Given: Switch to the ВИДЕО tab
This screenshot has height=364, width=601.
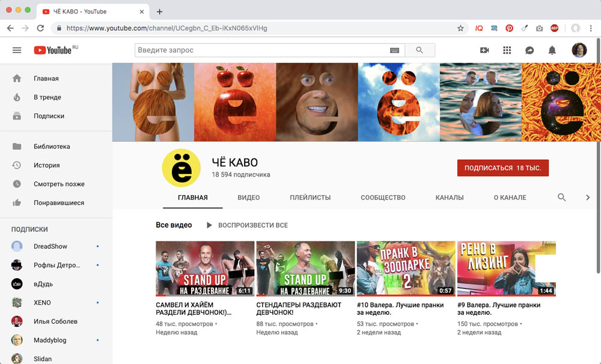Looking at the screenshot, I should [248, 198].
